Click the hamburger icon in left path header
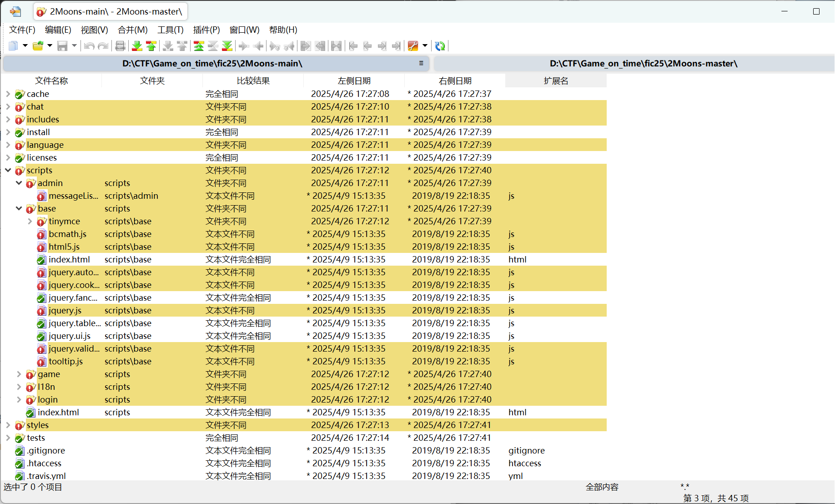Viewport: 835px width, 504px height. pyautogui.click(x=421, y=63)
